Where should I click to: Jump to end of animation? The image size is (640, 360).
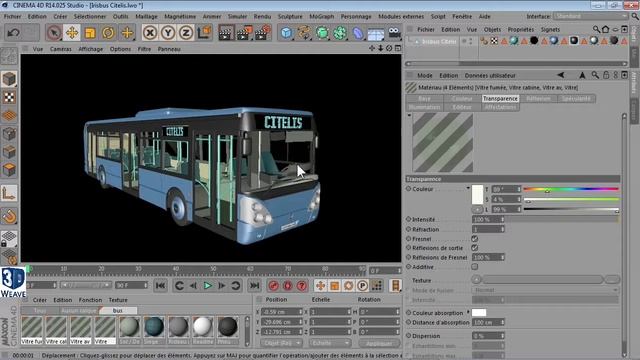(254, 286)
